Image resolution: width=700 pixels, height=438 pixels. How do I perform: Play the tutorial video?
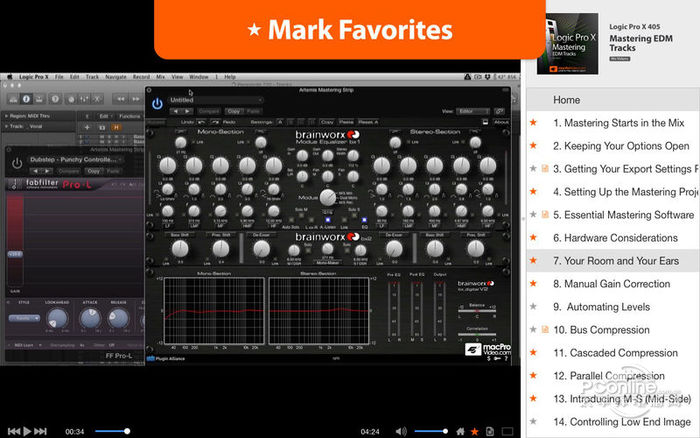coord(27,431)
